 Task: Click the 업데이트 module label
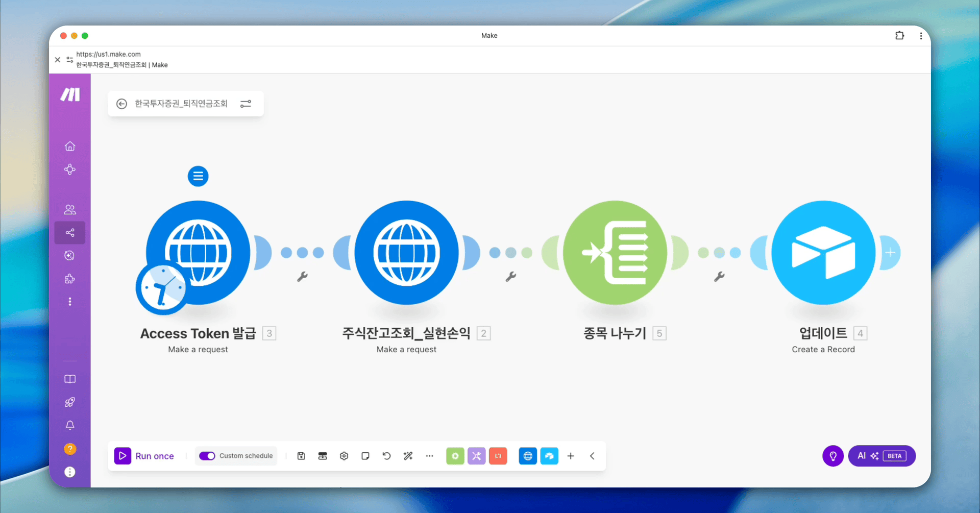click(823, 333)
